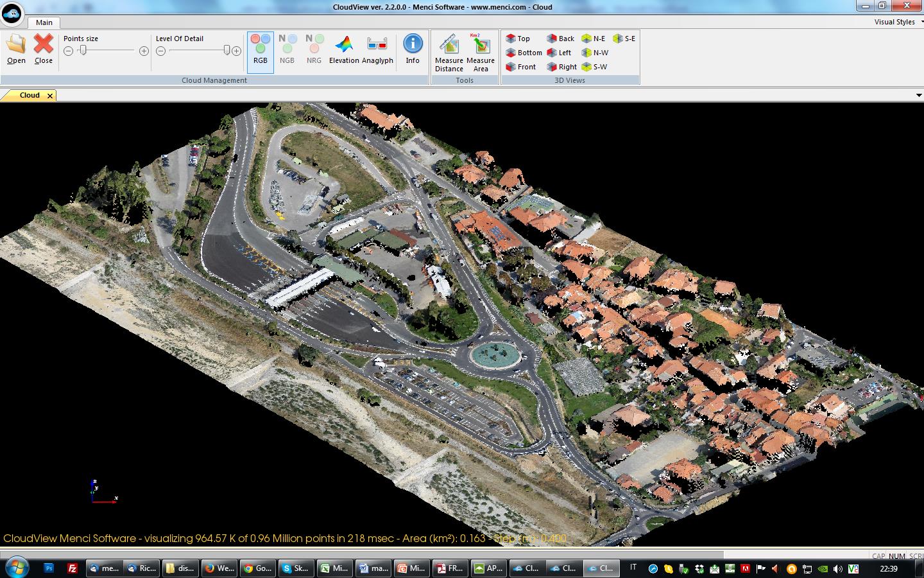Click the Points size slider handle
This screenshot has width=924, height=578.
click(x=83, y=50)
